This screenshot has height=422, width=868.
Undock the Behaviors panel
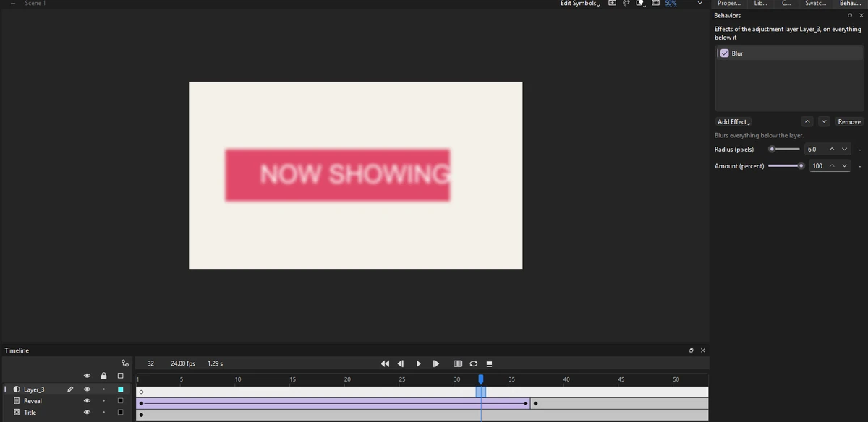(x=850, y=16)
